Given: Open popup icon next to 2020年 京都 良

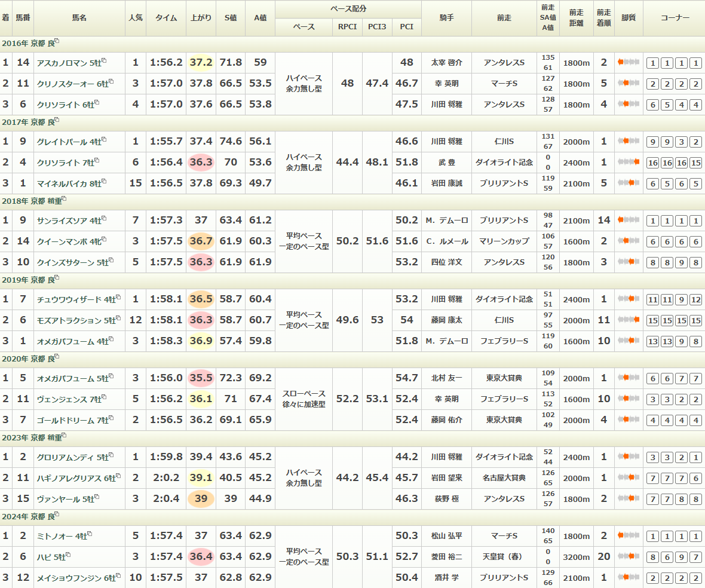Looking at the screenshot, I should (57, 357).
